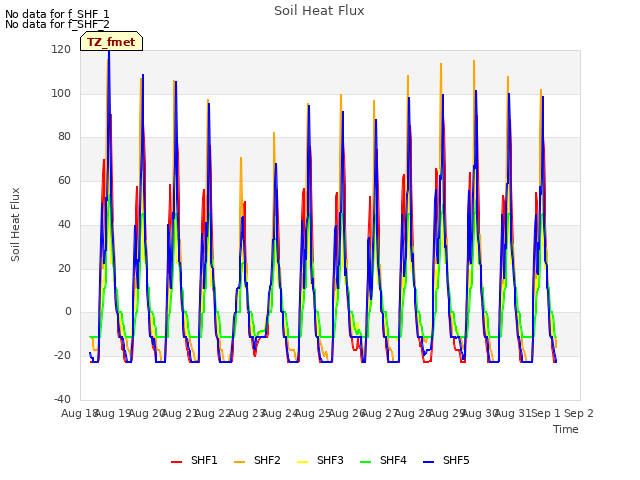Click the 80 y-axis tick label
Screen dimensions: 640x480
pos(64,137)
